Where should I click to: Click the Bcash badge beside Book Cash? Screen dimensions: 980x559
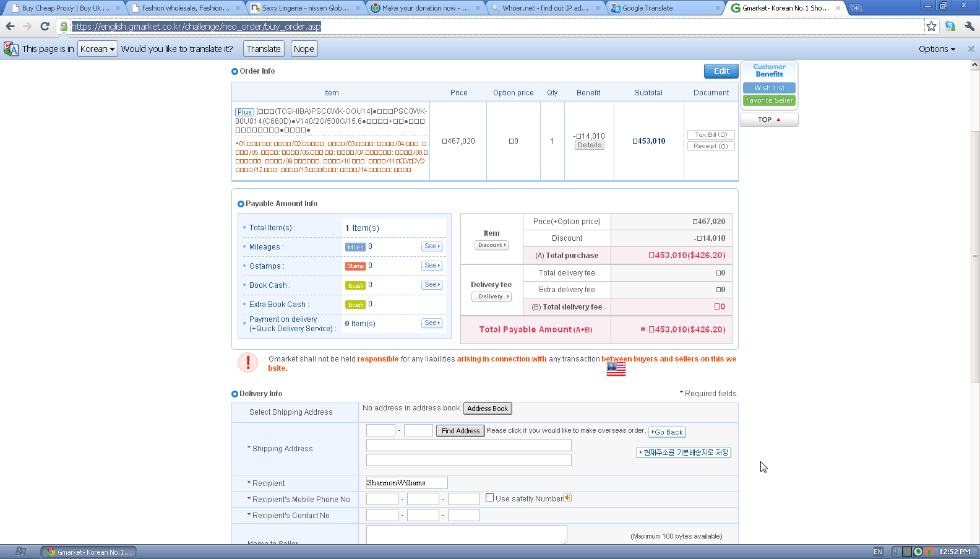355,285
